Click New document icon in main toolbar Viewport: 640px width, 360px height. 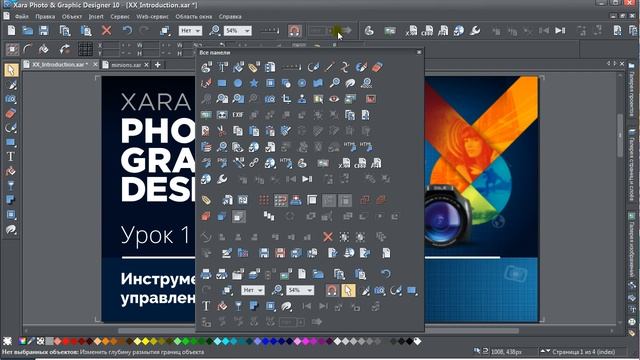11,31
